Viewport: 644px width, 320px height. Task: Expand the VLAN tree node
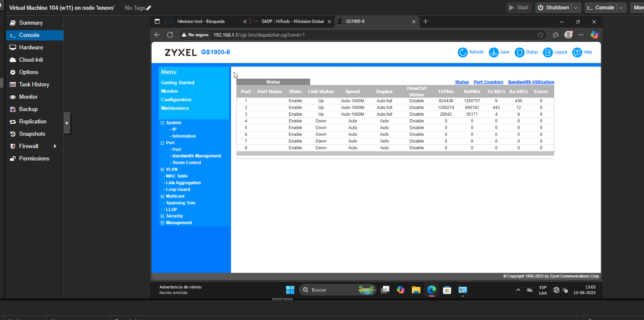point(162,169)
